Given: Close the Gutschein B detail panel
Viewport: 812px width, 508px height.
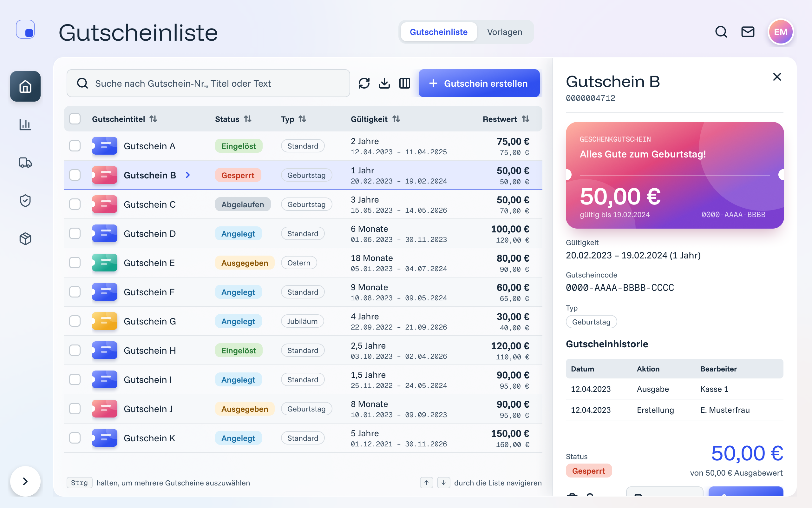Looking at the screenshot, I should tap(777, 77).
